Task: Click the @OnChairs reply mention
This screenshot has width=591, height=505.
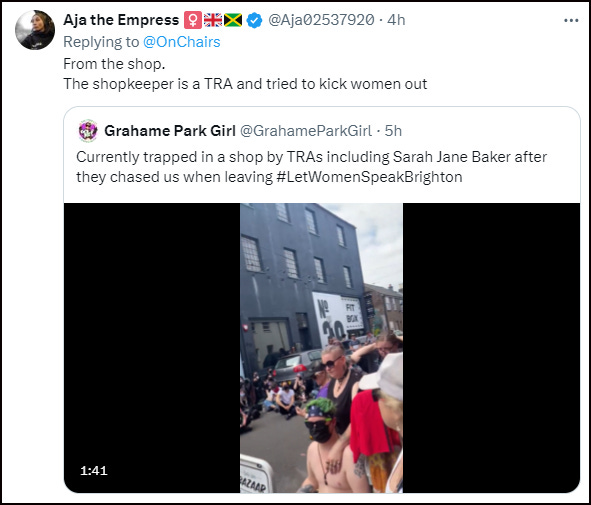Action: tap(181, 42)
